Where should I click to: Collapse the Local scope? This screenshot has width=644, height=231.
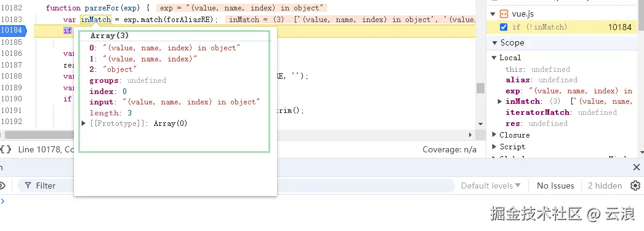click(494, 58)
